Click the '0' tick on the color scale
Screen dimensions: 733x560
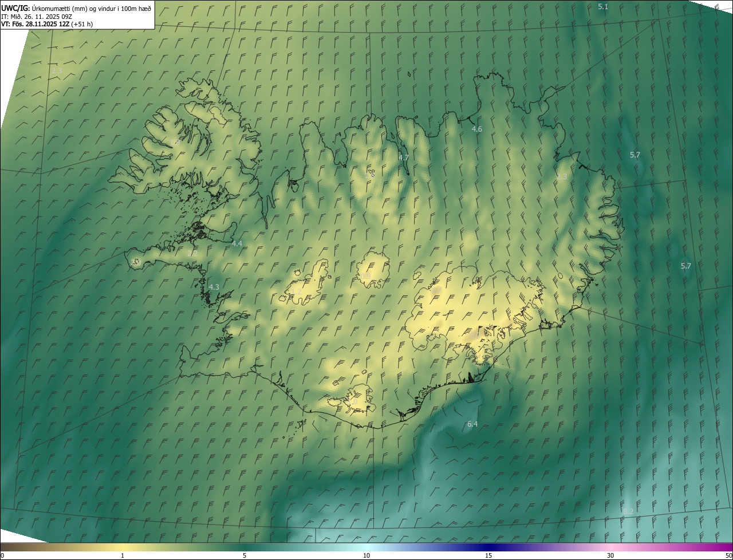pos(2,555)
